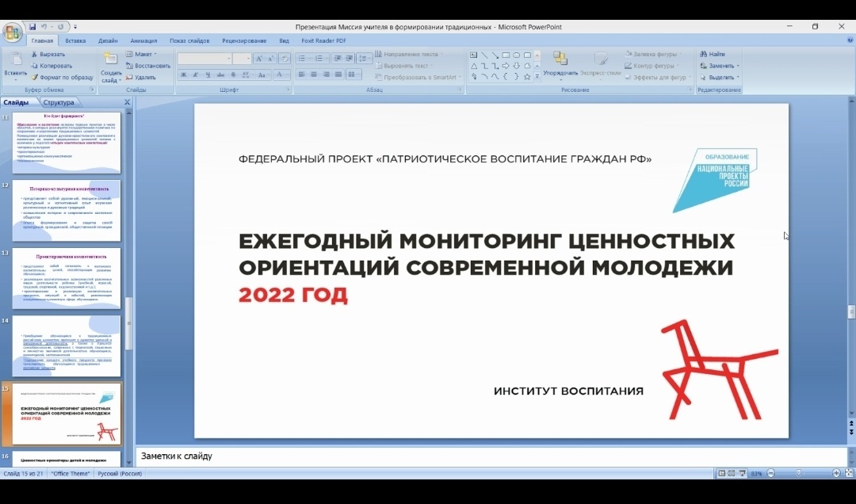Justify text in Абзац group
The width and height of the screenshot is (856, 504).
[338, 74]
